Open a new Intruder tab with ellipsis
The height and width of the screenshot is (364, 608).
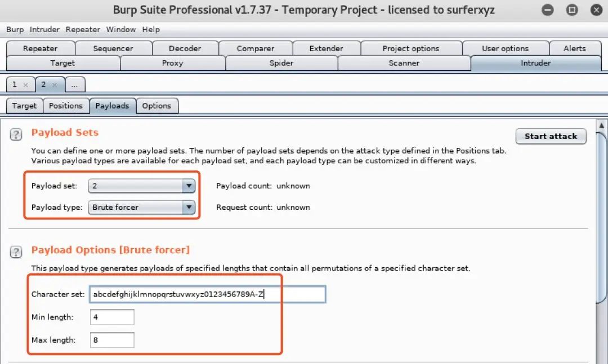coord(75,84)
